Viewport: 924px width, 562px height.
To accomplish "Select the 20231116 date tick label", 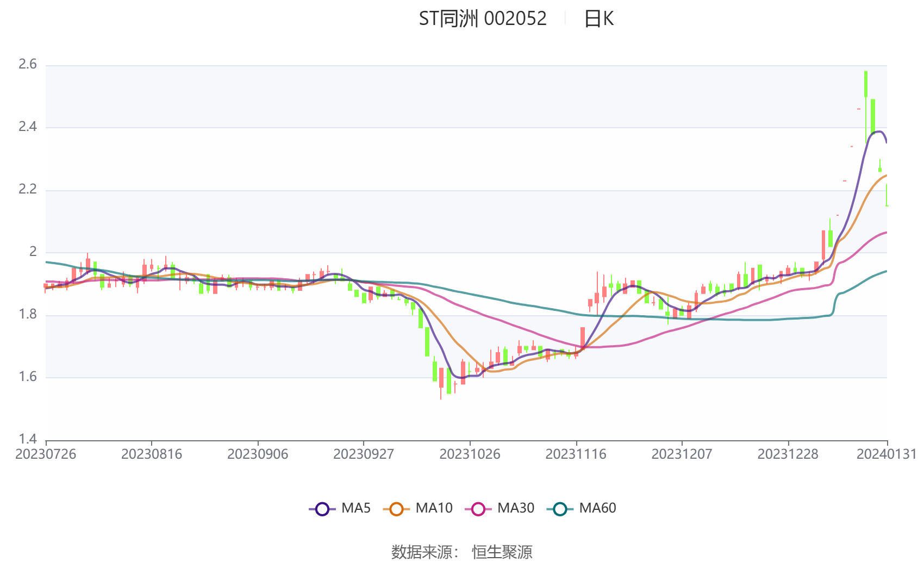I will click(x=576, y=454).
